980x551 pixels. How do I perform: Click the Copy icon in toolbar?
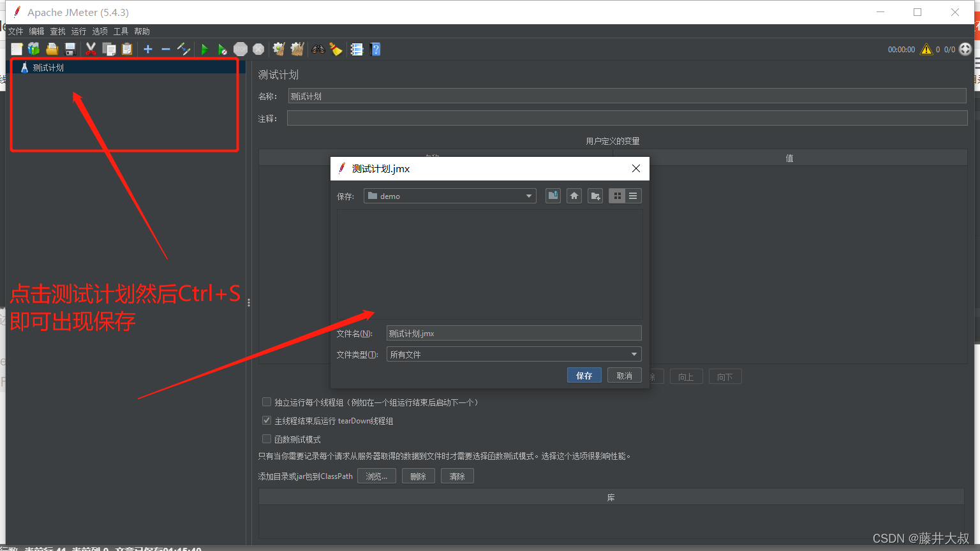pos(109,49)
